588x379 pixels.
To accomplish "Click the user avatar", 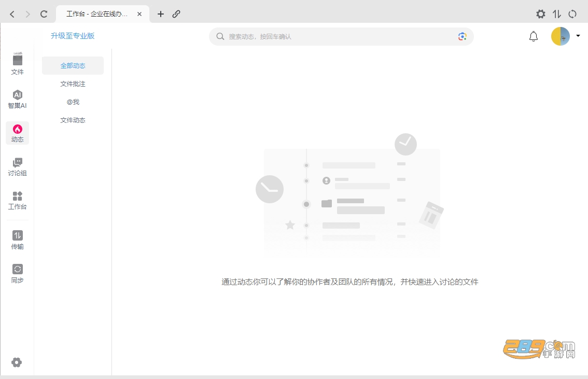I will pos(560,36).
